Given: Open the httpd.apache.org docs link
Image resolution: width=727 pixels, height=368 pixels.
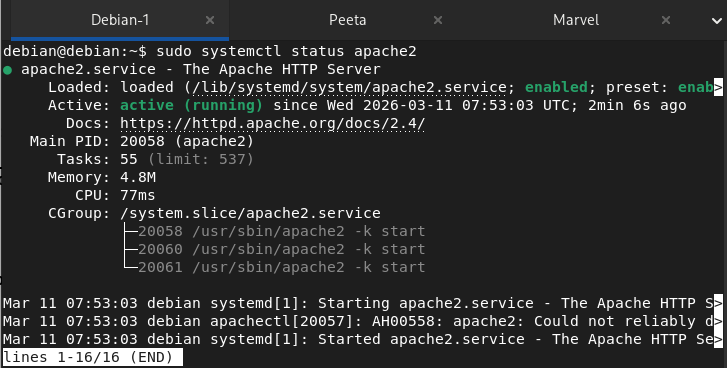Looking at the screenshot, I should click(x=273, y=123).
